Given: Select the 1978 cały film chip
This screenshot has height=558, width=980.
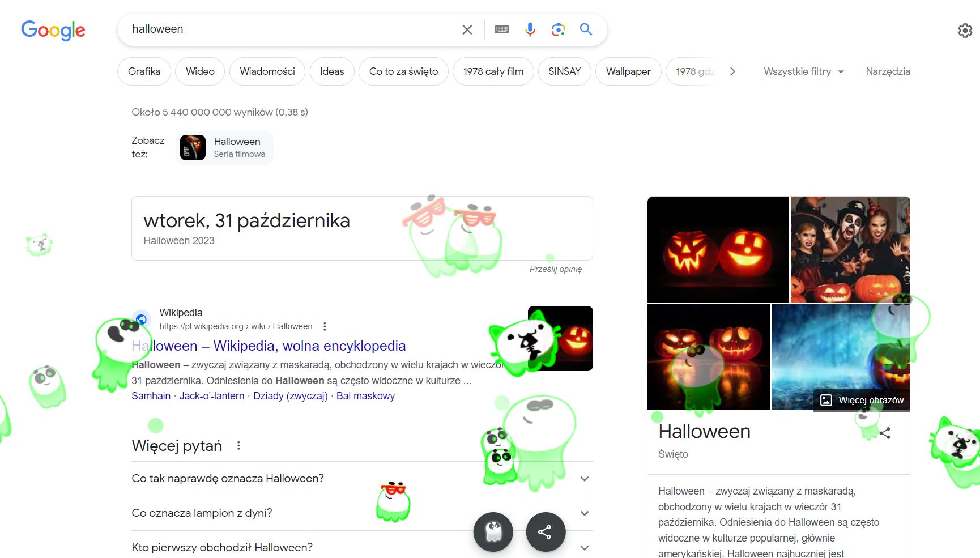Looking at the screenshot, I should click(x=493, y=71).
